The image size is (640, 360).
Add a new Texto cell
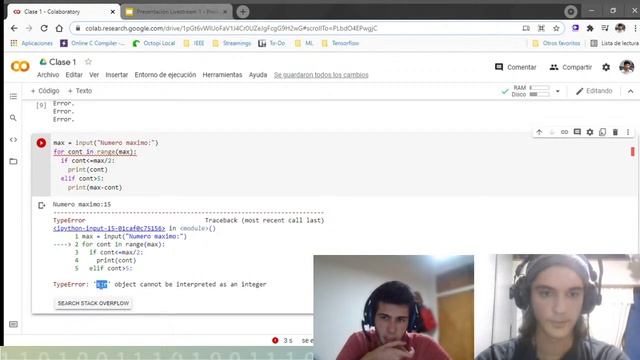tap(80, 91)
